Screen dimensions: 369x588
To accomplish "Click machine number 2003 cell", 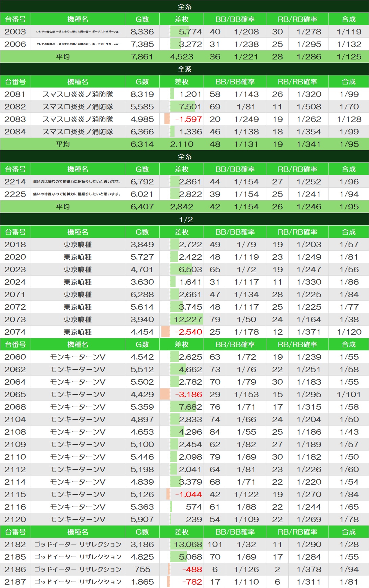I will click(x=15, y=32).
